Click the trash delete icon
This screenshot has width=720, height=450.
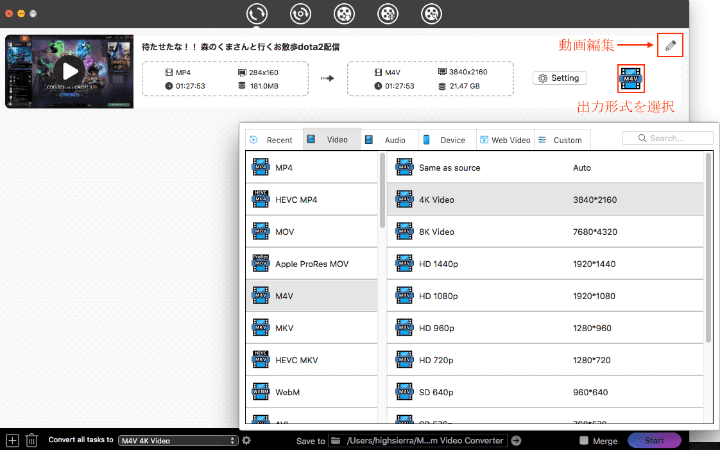tap(31, 440)
